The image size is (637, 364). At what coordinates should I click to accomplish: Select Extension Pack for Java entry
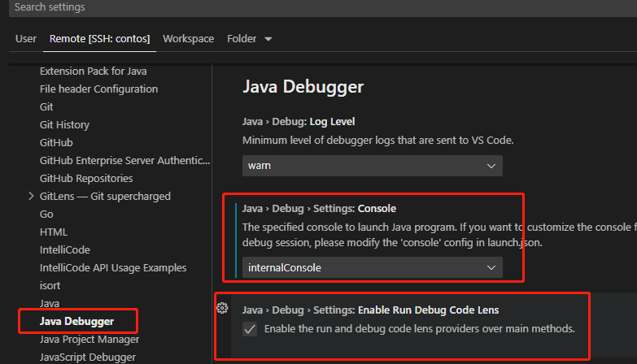click(93, 71)
